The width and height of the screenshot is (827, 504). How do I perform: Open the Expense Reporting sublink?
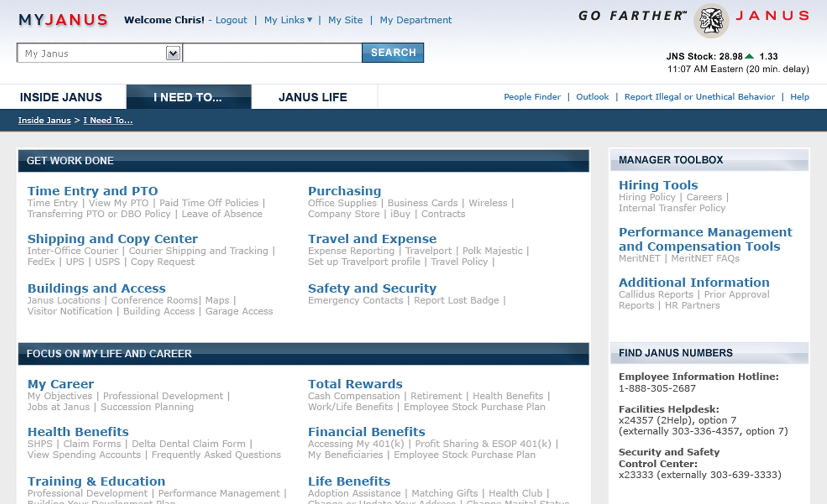pos(351,251)
